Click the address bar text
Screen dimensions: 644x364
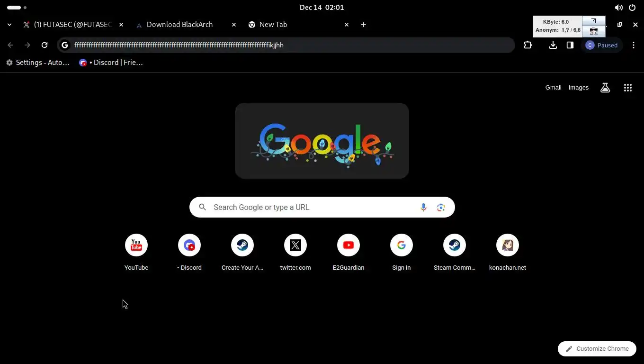coord(179,45)
